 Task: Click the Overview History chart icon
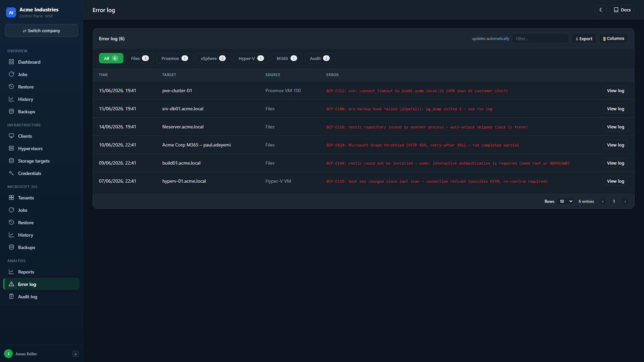11,99
